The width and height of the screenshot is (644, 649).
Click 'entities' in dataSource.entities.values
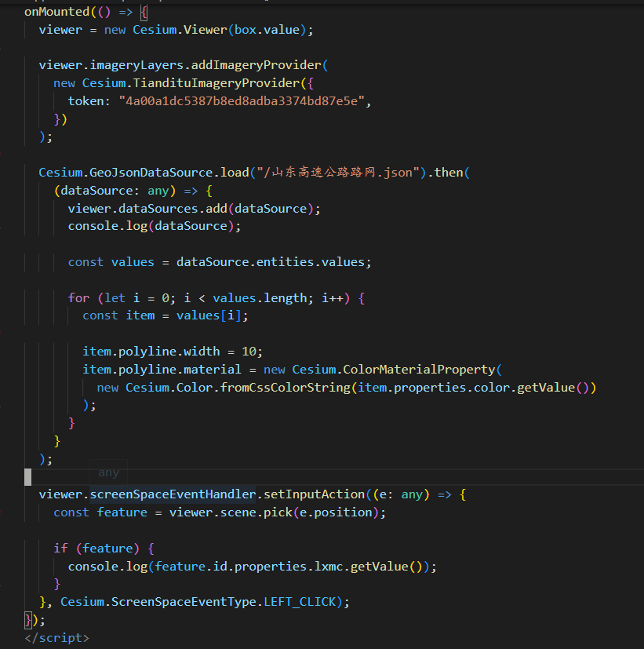click(285, 262)
